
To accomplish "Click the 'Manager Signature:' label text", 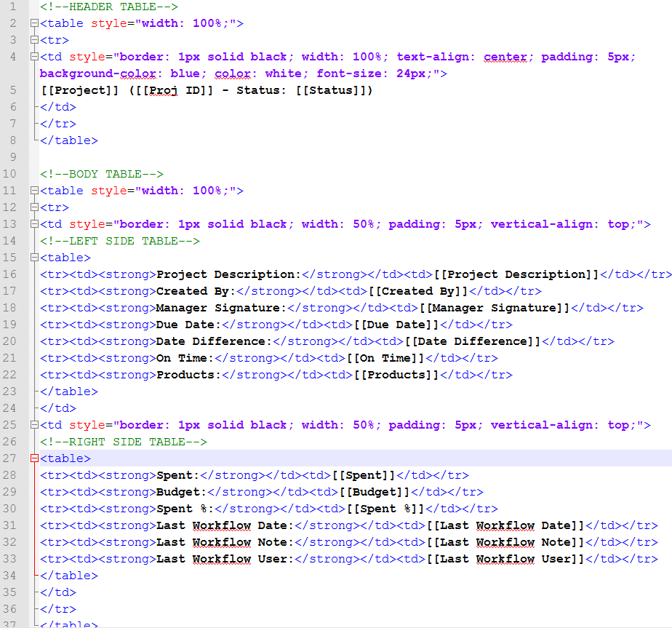I will click(221, 308).
